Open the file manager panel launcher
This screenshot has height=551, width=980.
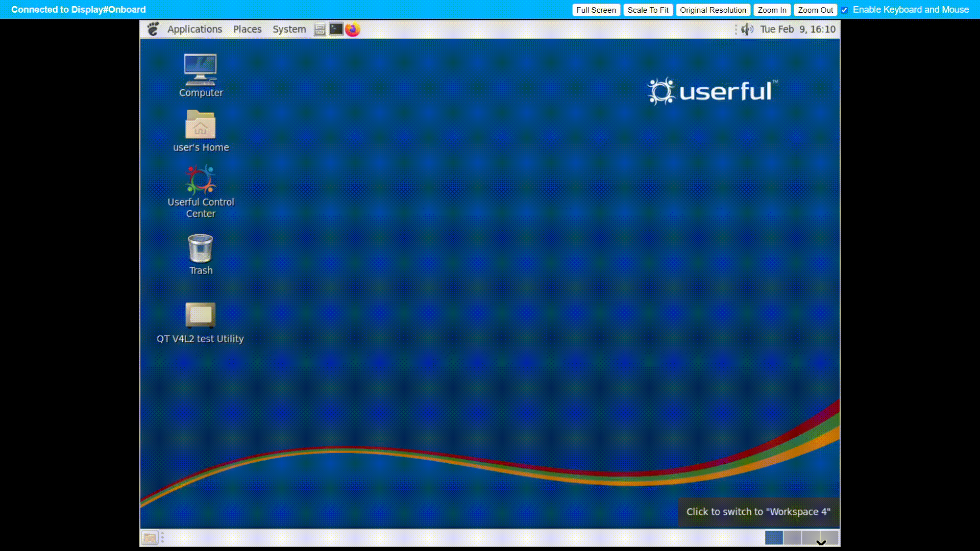point(320,30)
